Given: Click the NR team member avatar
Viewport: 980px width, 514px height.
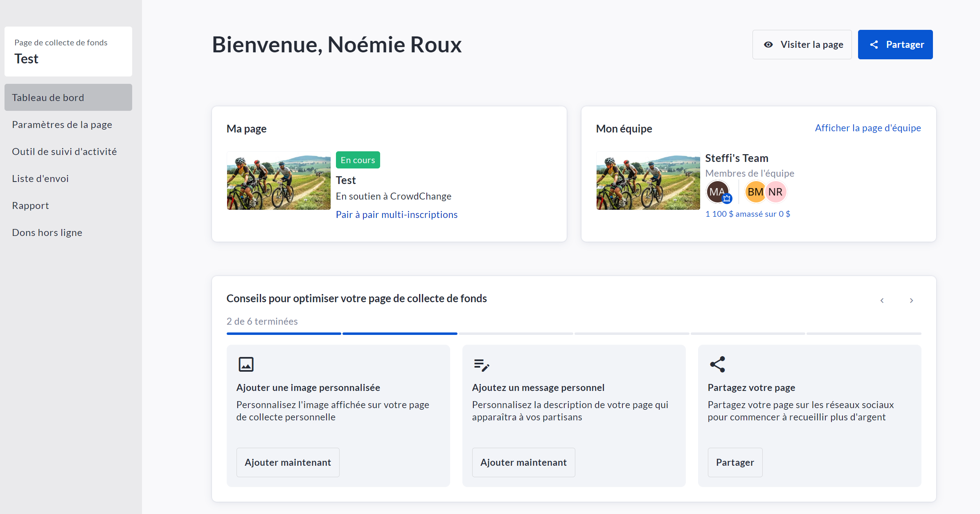Looking at the screenshot, I should point(776,192).
